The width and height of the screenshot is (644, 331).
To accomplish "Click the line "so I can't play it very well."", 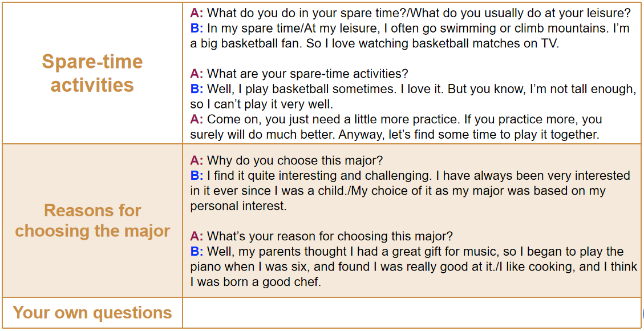I will coord(261,104).
